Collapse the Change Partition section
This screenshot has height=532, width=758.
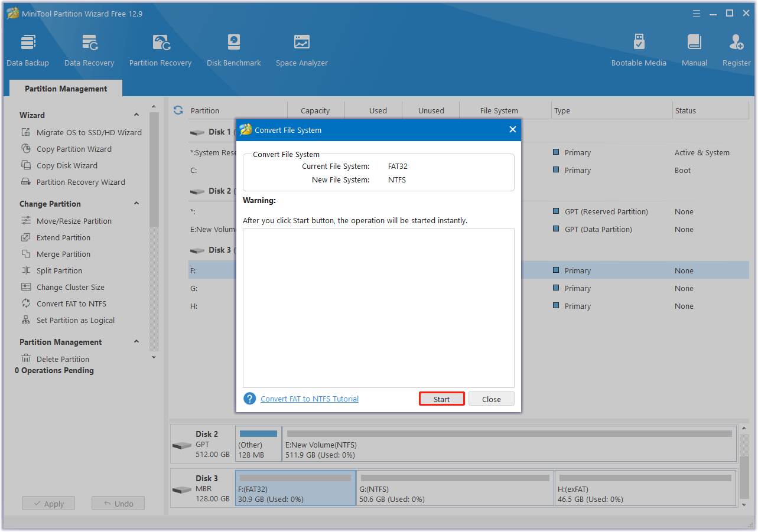click(x=136, y=204)
